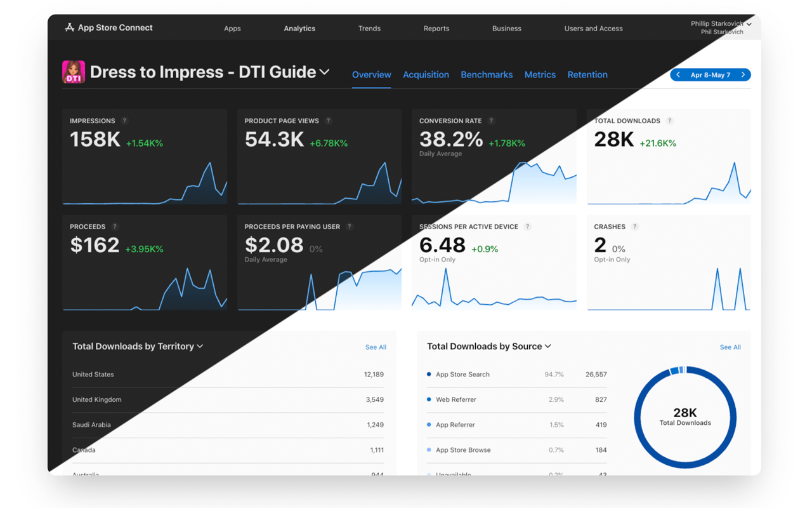
Task: Switch to the Retention tab
Action: pos(587,75)
